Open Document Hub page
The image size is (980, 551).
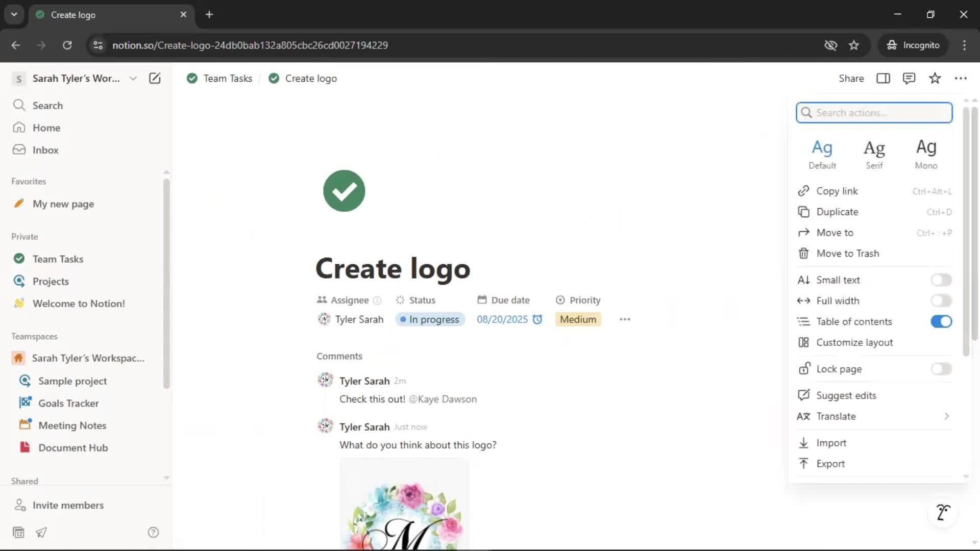[x=73, y=447]
